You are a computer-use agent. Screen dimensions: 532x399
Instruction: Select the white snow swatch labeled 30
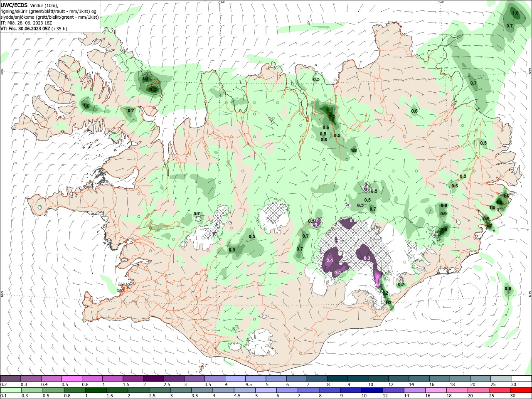click(x=521, y=379)
